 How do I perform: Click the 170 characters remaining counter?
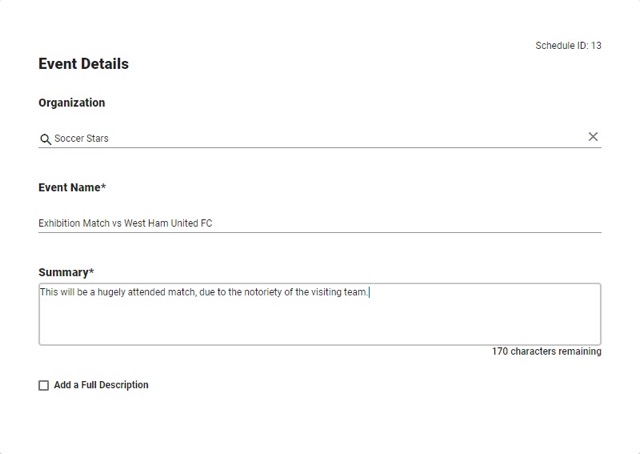tap(547, 352)
